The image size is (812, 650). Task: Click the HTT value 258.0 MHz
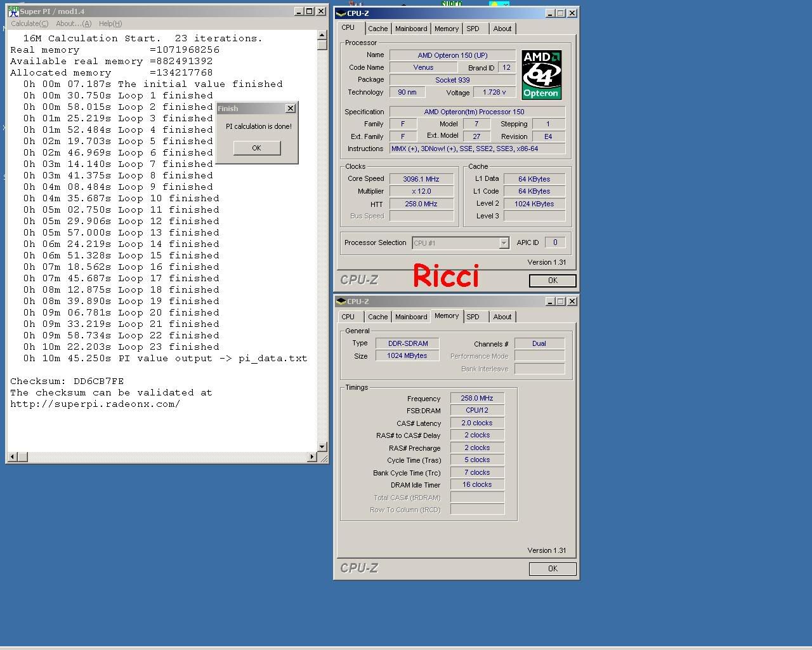pos(421,204)
